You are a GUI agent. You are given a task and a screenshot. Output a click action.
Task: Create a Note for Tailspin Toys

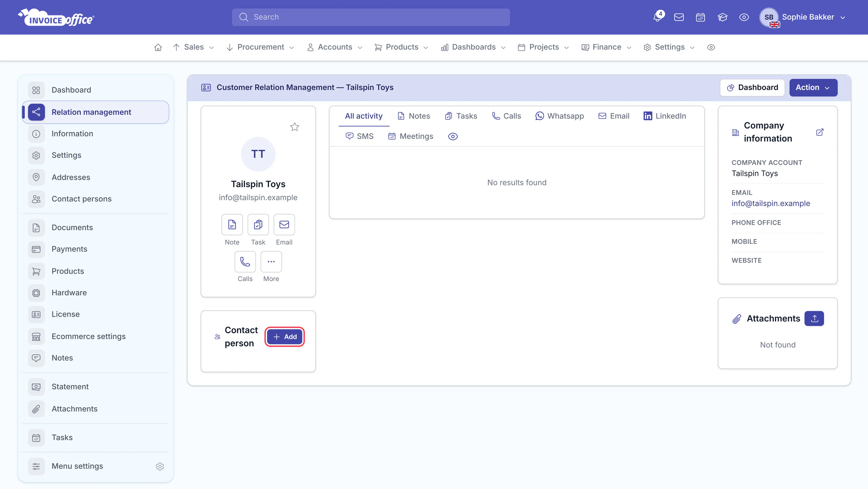coord(232,224)
